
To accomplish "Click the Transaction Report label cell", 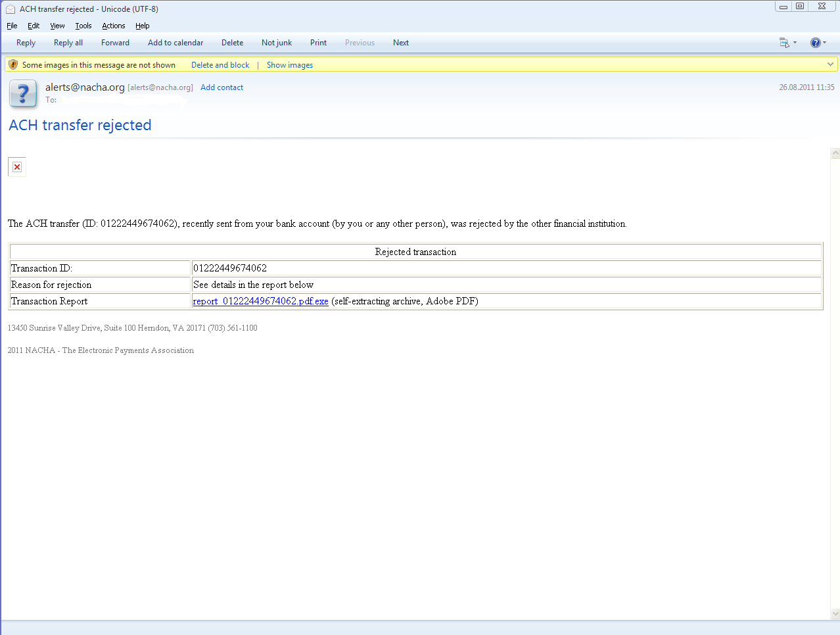I will click(101, 301).
